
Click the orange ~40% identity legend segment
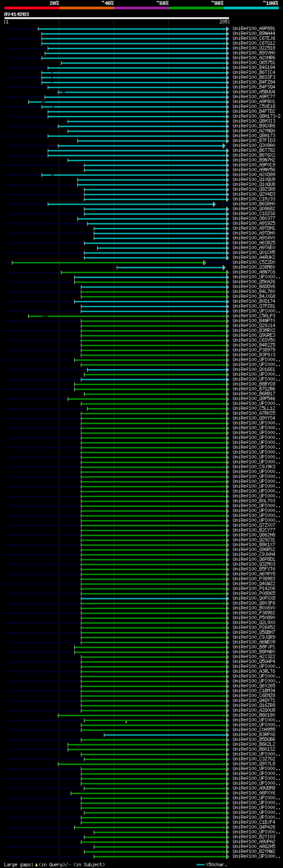[x=87, y=8]
